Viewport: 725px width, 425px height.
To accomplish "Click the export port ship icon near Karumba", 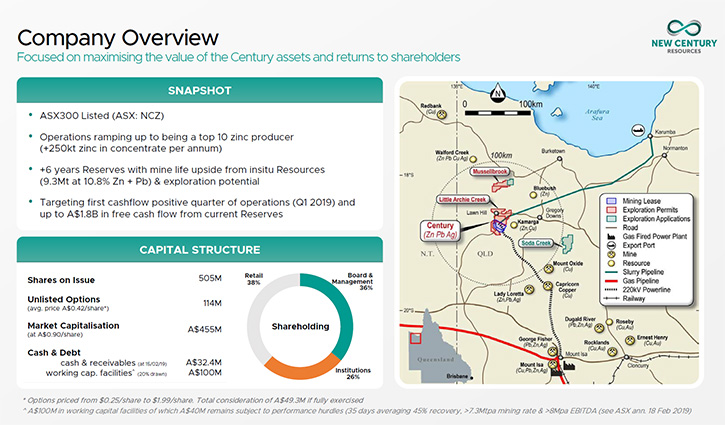I will point(638,130).
